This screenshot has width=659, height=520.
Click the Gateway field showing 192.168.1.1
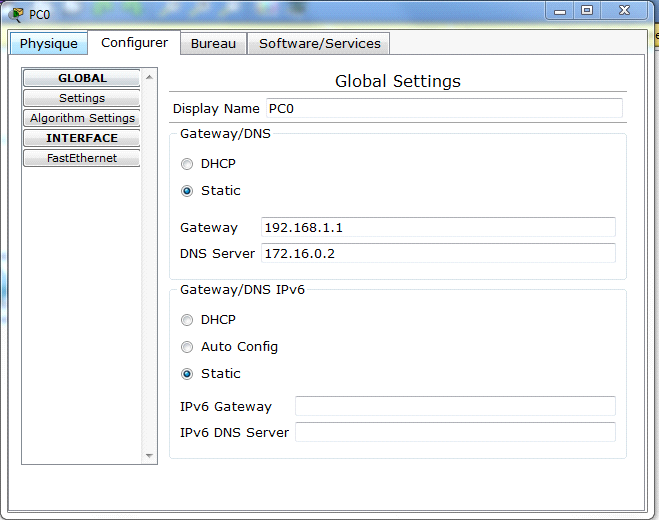pos(438,227)
